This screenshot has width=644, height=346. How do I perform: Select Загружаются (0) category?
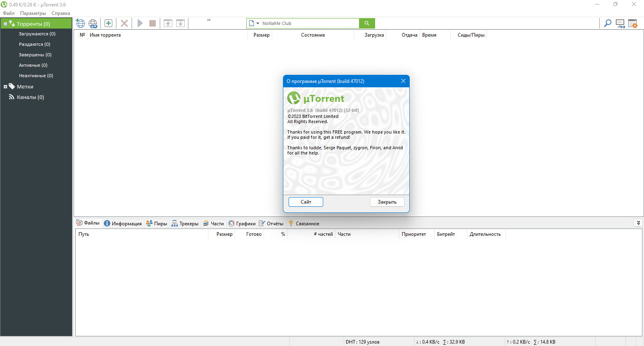coord(37,34)
